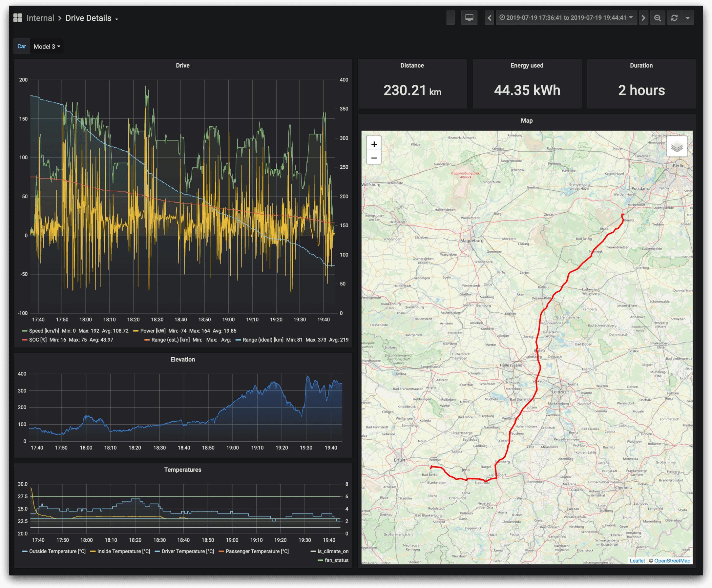Click the refresh dashboard icon
Screen dimensions: 712x588
click(674, 18)
